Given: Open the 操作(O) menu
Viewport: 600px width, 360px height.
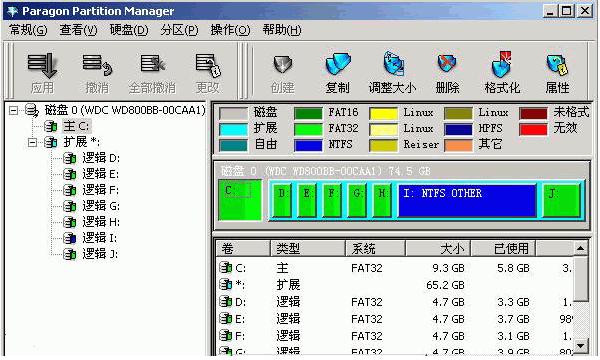Looking at the screenshot, I should click(230, 30).
